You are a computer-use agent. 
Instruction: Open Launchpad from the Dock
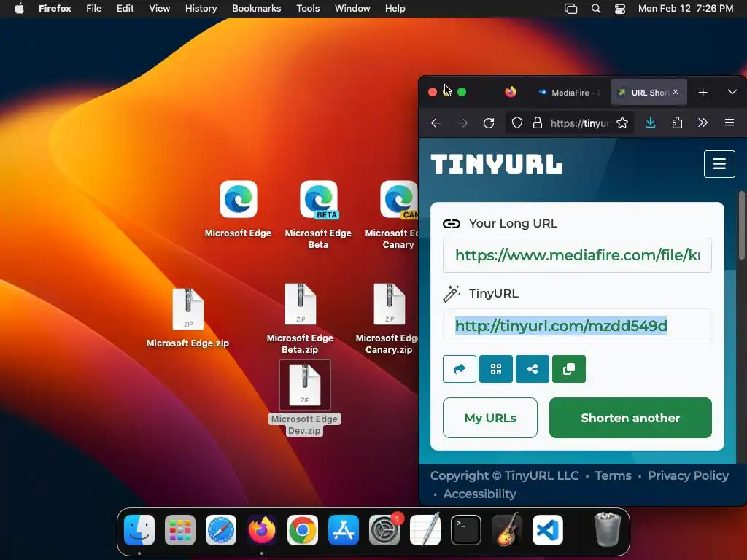180,530
